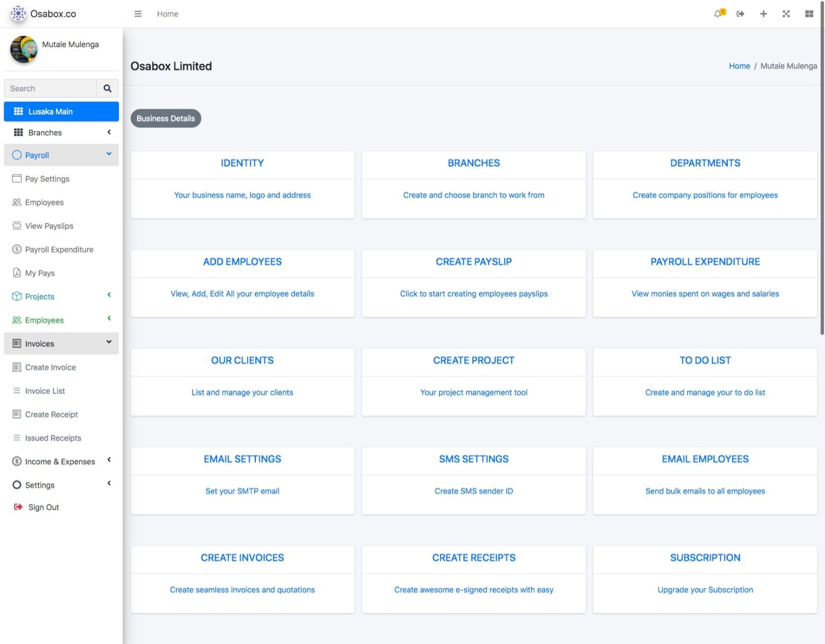Click the My Pays document icon
The height and width of the screenshot is (644, 825).
(x=17, y=273)
